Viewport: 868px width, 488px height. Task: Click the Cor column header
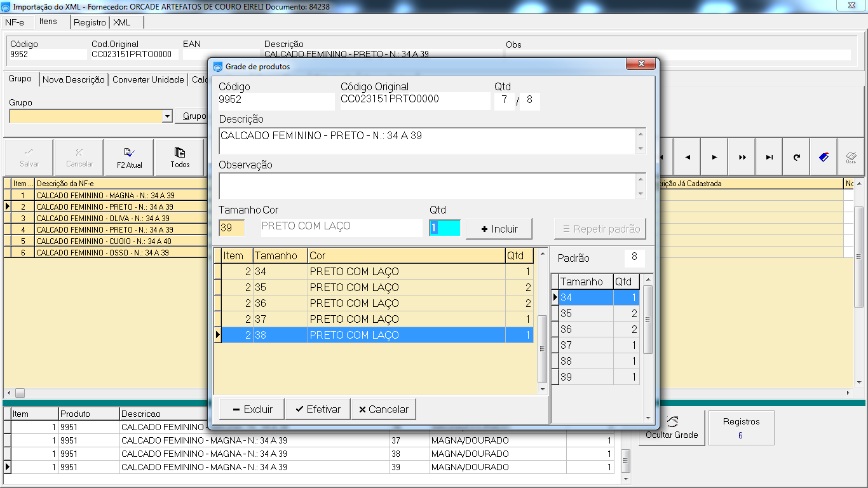tap(407, 255)
